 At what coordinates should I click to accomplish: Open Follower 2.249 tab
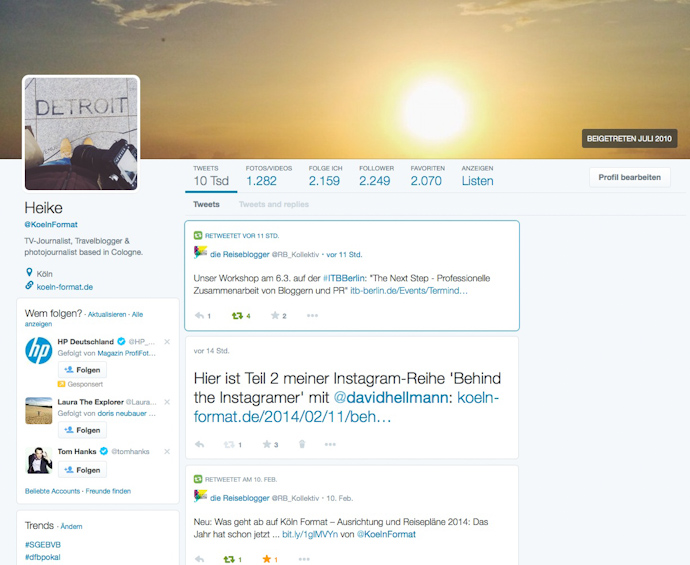[x=376, y=176]
